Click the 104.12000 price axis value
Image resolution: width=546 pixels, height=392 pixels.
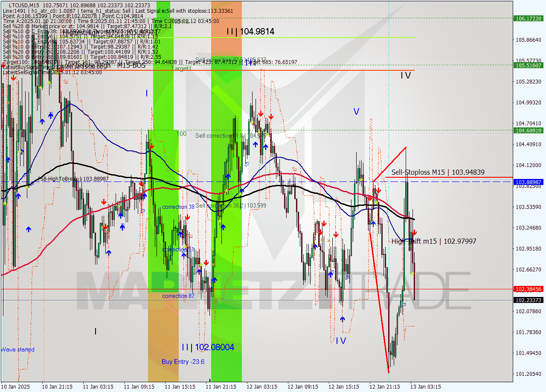(529, 165)
